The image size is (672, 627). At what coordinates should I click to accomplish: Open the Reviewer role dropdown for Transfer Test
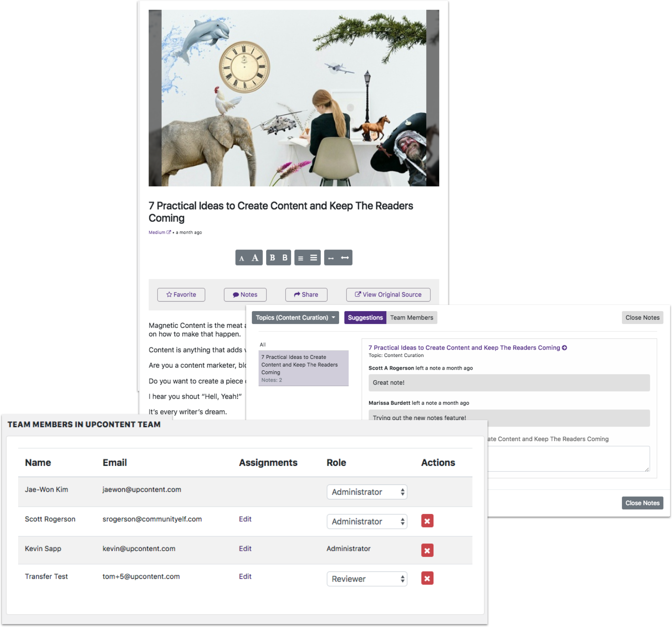click(x=367, y=579)
